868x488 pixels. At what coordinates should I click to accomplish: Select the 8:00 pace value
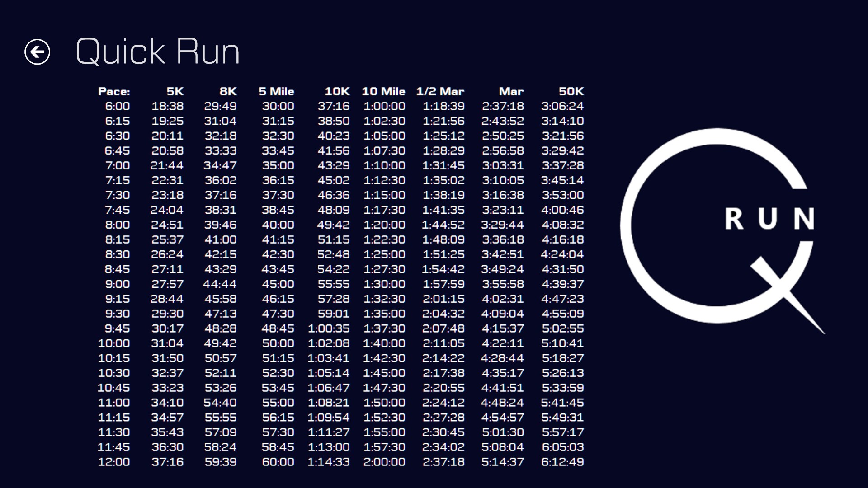117,225
